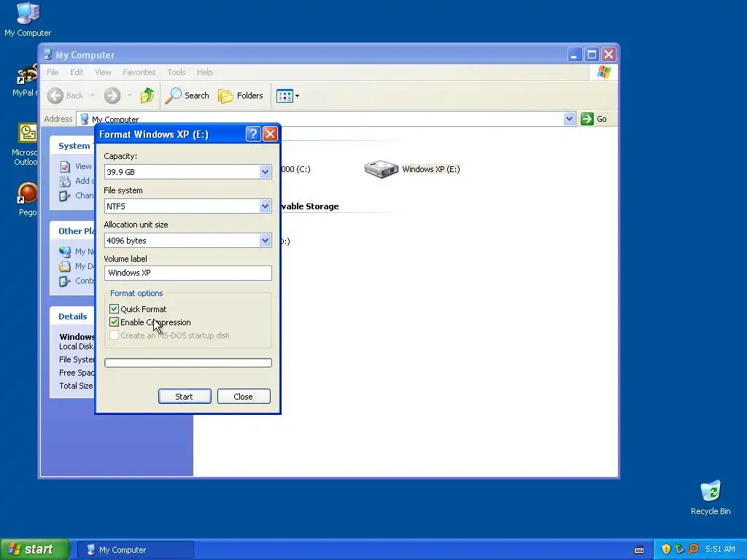Click the My Documents sidebar icon
The height and width of the screenshot is (560, 747).
(65, 267)
